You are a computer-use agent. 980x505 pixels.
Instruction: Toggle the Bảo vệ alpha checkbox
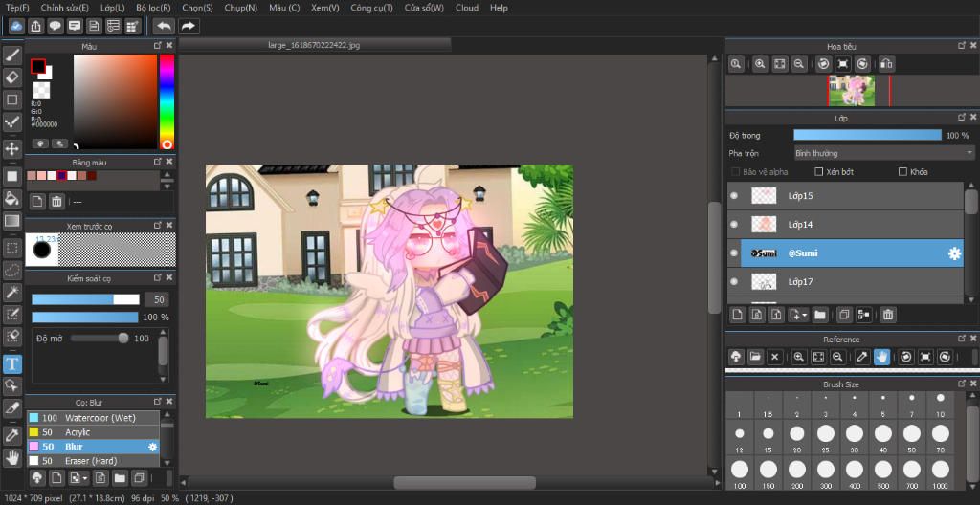coord(736,171)
